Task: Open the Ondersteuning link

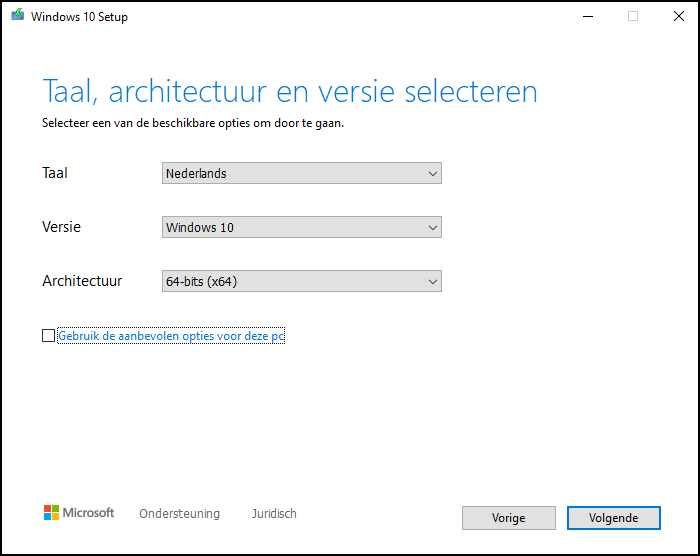Action: (179, 514)
